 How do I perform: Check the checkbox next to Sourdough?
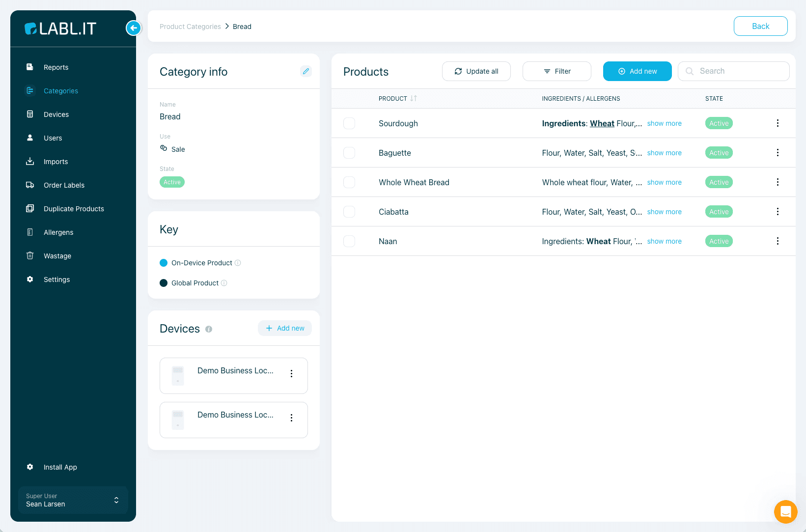tap(349, 123)
